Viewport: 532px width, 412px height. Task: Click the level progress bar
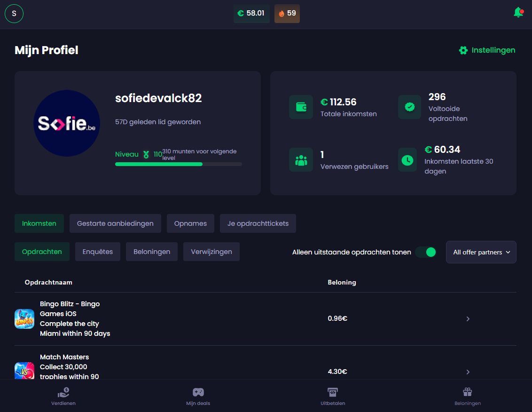pyautogui.click(x=178, y=164)
